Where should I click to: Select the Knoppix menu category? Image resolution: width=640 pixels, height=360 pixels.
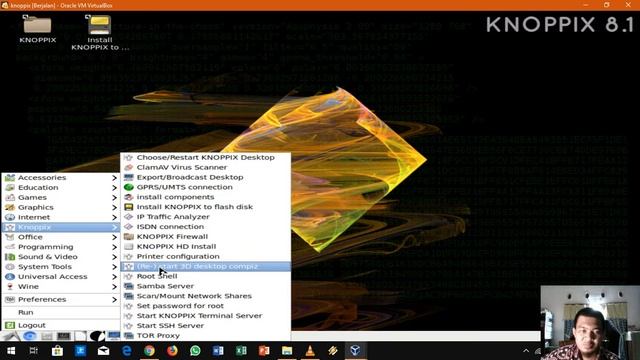[61, 227]
